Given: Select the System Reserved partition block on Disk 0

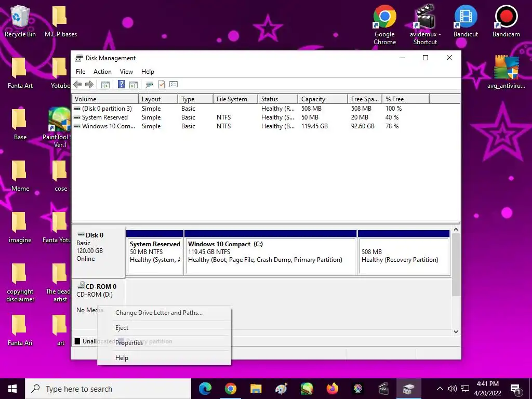Looking at the screenshot, I should (x=155, y=252).
